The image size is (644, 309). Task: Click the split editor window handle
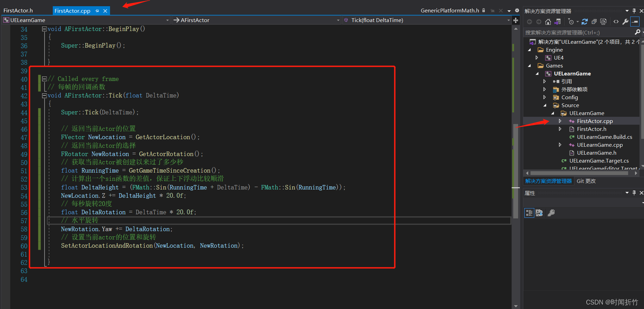click(516, 20)
